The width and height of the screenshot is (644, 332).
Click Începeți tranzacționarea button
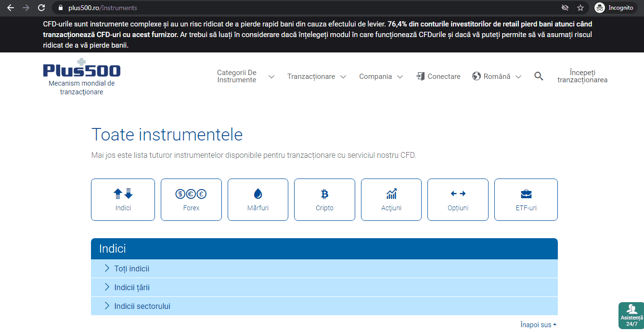coord(582,77)
